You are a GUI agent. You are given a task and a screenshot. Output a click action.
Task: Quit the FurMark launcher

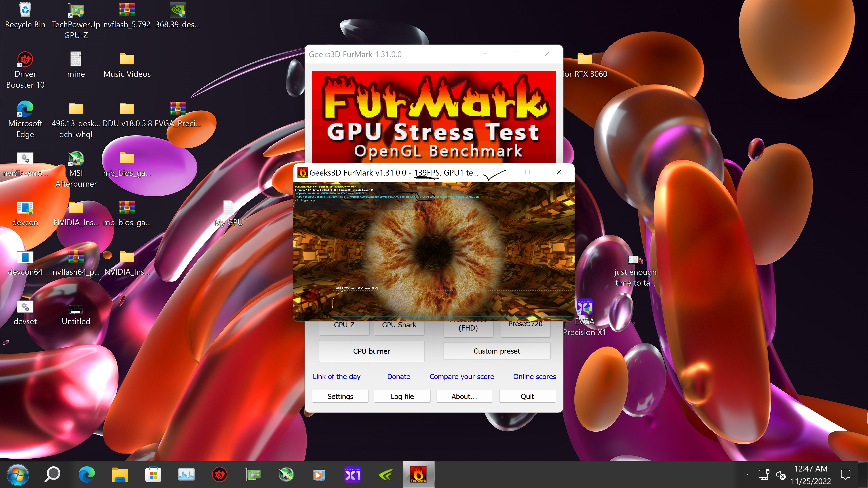(x=527, y=396)
